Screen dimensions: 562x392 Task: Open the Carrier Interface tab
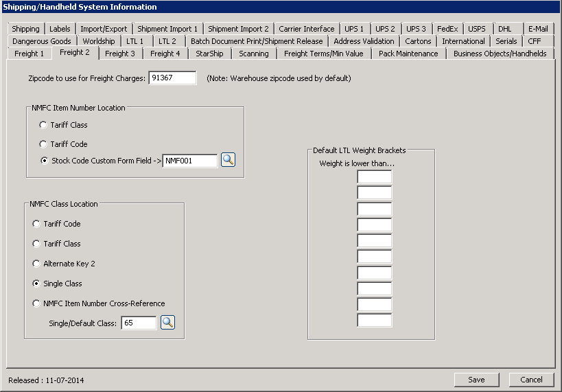coord(307,29)
